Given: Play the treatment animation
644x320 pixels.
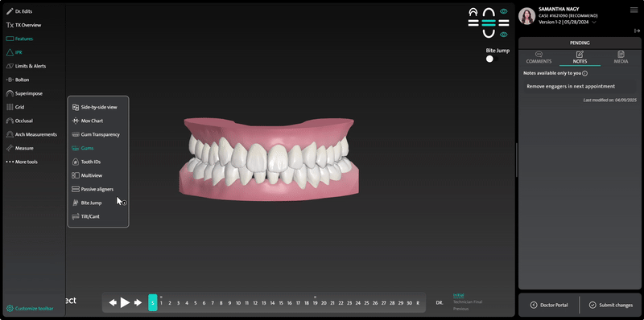Looking at the screenshot, I should [125, 303].
